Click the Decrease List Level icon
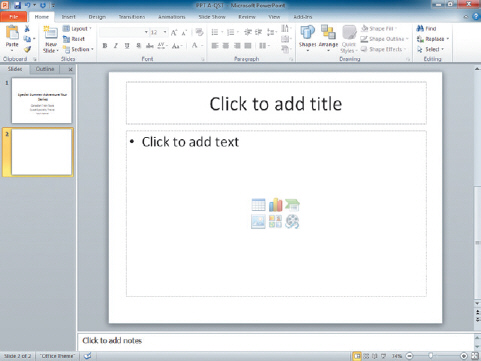The image size is (481, 361). pyautogui.click(x=248, y=32)
